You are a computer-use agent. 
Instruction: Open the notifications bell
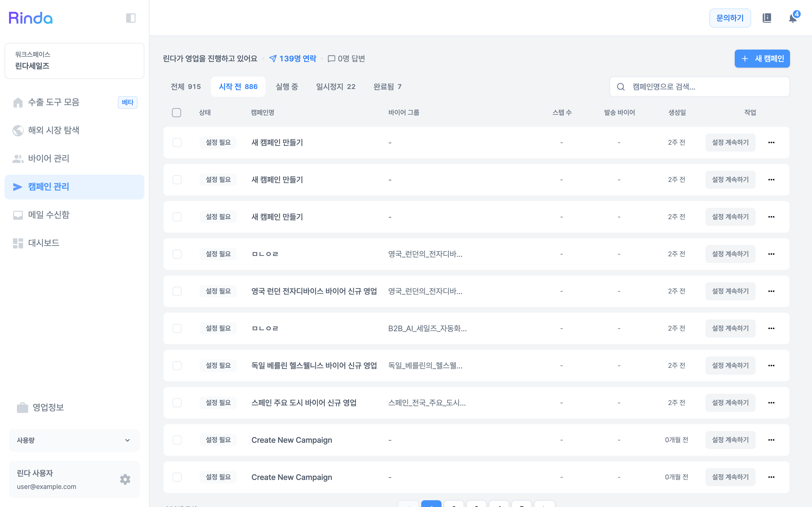[793, 18]
